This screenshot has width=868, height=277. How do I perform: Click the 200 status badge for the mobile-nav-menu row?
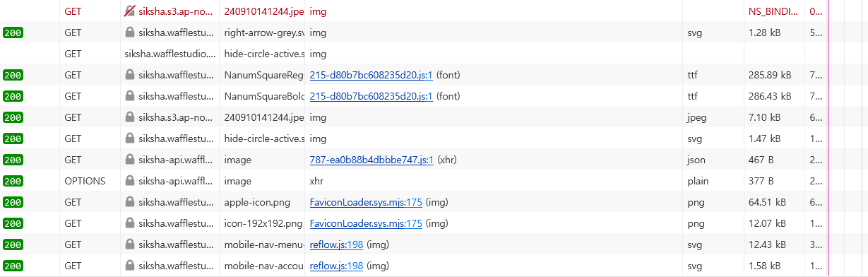coord(13,244)
